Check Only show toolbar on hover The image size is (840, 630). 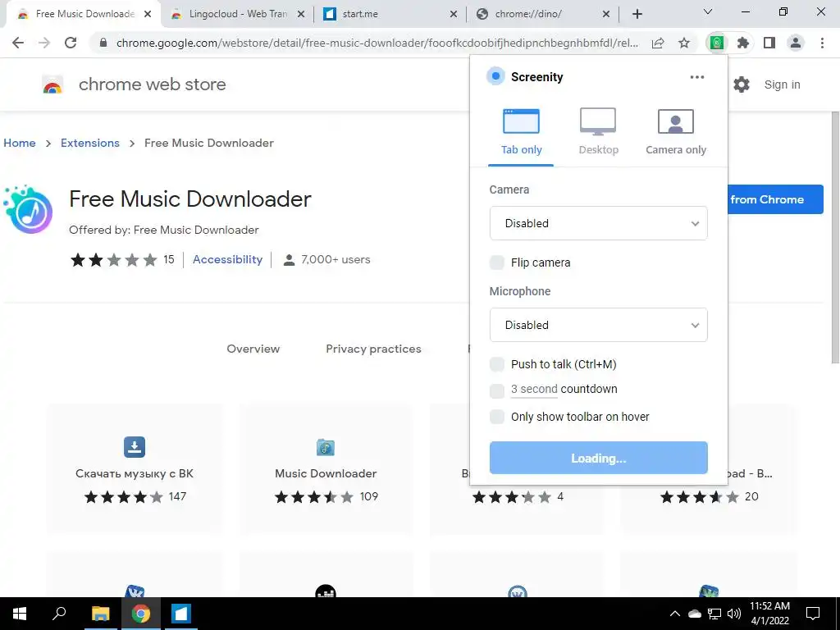(496, 417)
